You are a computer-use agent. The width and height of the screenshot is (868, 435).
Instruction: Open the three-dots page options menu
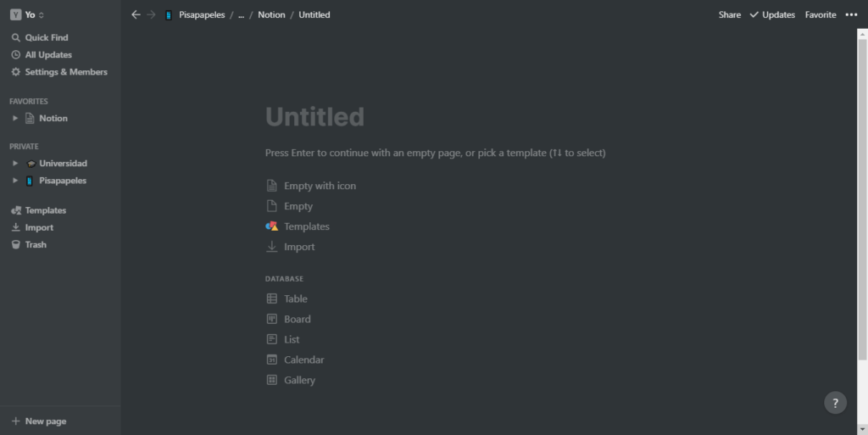(x=851, y=14)
